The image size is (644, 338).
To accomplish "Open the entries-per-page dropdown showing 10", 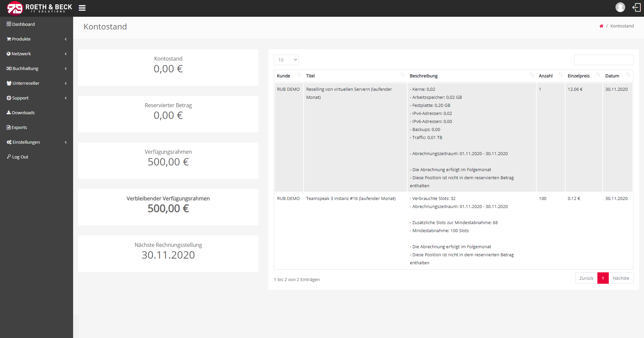I will (x=286, y=60).
